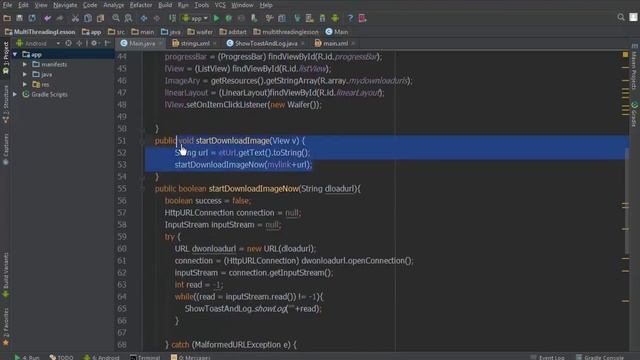
Task: Expand the manifests folder arrow
Action: [25, 64]
